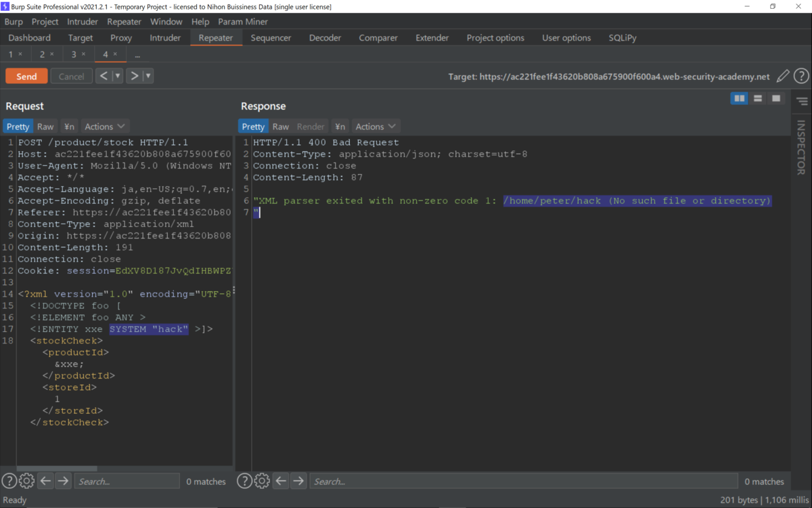Open Repeater help question mark icon
The height and width of the screenshot is (508, 812).
tap(801, 76)
